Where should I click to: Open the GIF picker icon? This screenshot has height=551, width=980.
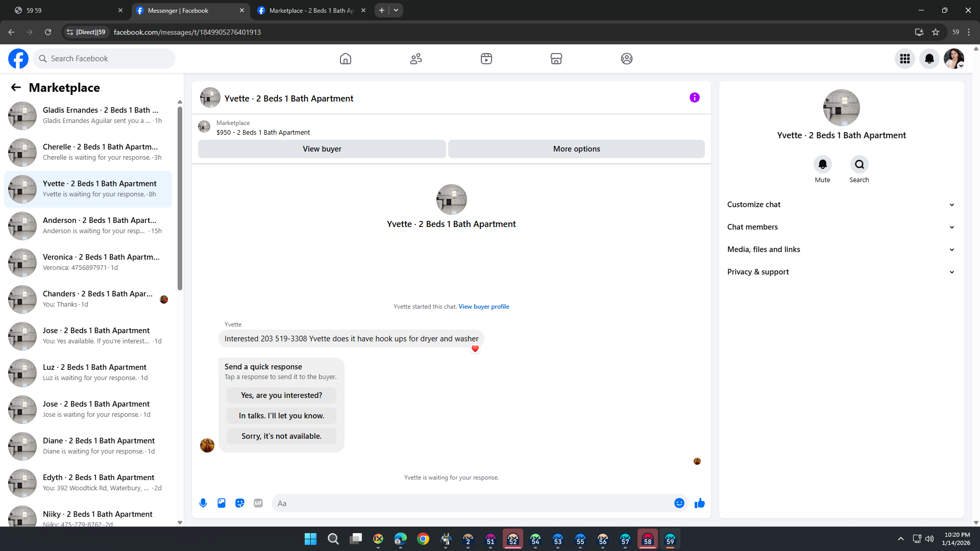coord(258,503)
